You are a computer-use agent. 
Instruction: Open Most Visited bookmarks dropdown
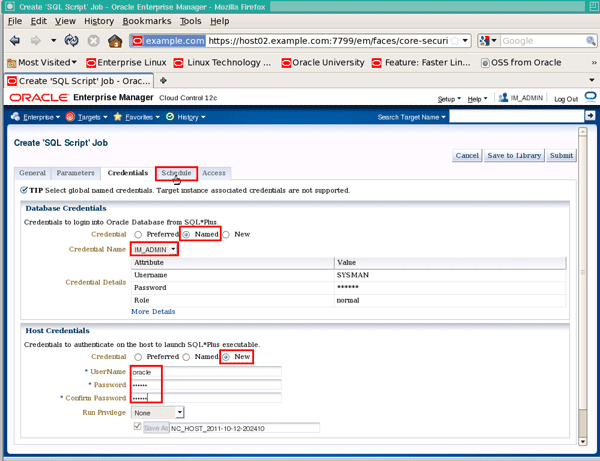(42, 62)
